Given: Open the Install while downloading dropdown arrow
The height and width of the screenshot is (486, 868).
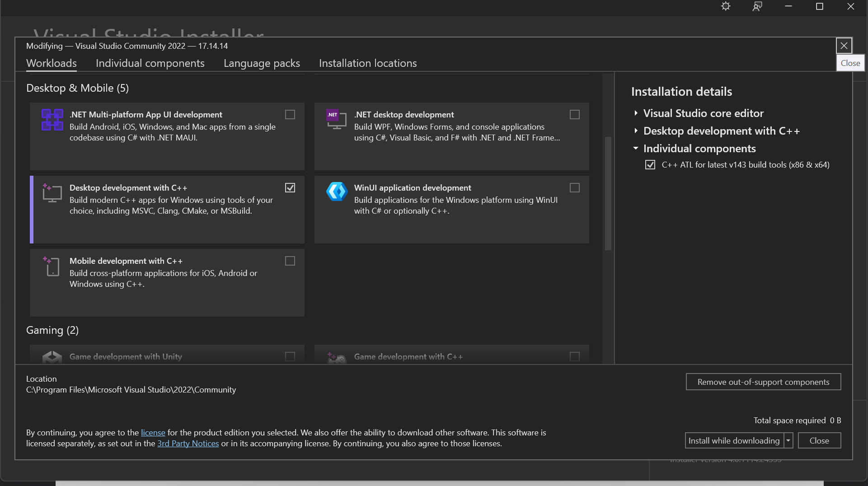Looking at the screenshot, I should point(788,440).
